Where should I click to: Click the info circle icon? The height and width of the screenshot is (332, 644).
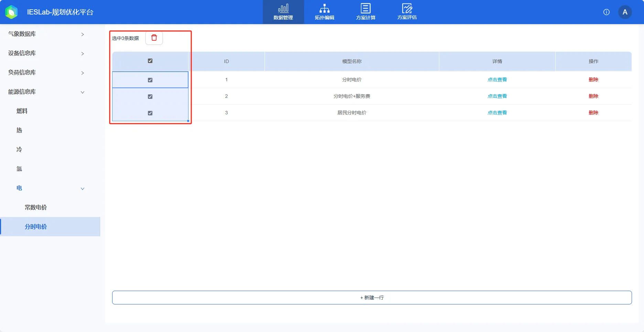pos(607,12)
